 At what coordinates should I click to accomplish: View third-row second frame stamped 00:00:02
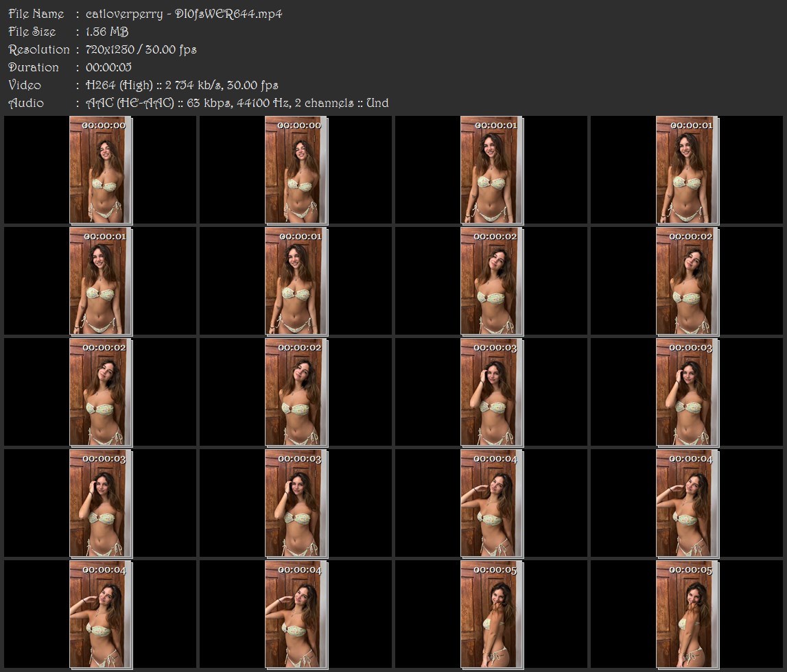tap(296, 392)
